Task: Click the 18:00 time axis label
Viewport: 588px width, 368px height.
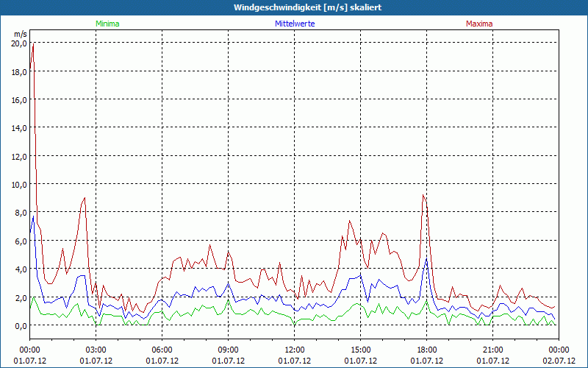Action: coord(427,350)
